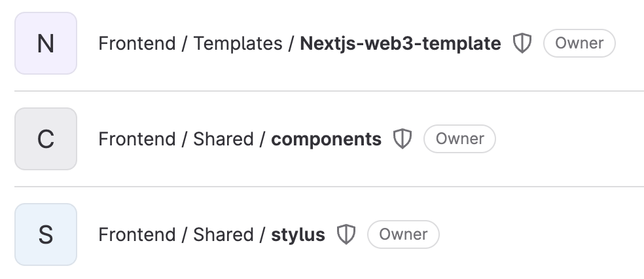Select the Frontend / Shared / components list row

329,139
